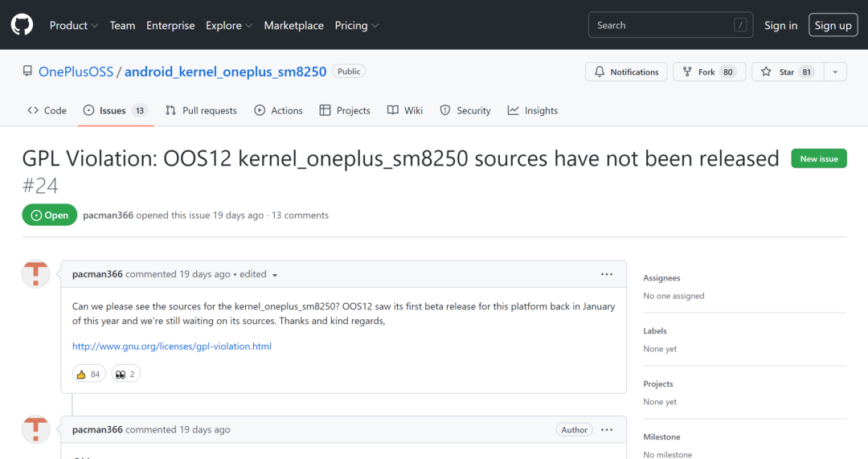This screenshot has height=459, width=868.
Task: Click the Notifications bell button
Action: pyautogui.click(x=626, y=72)
